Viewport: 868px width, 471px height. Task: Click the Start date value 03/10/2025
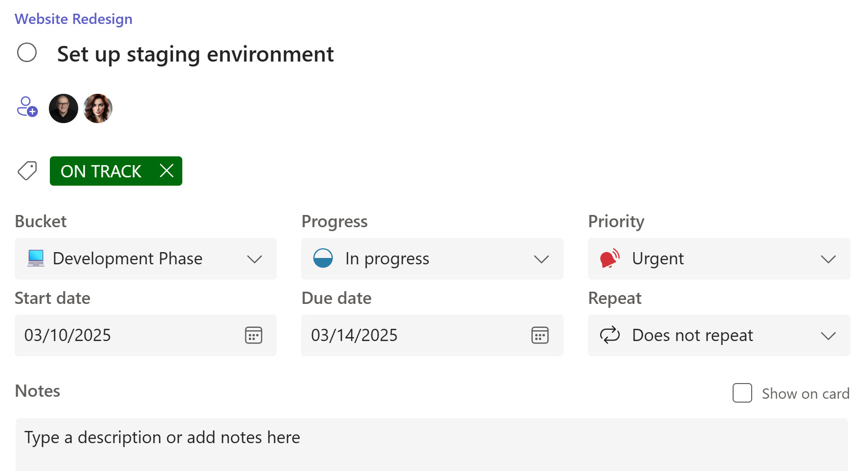tap(68, 335)
